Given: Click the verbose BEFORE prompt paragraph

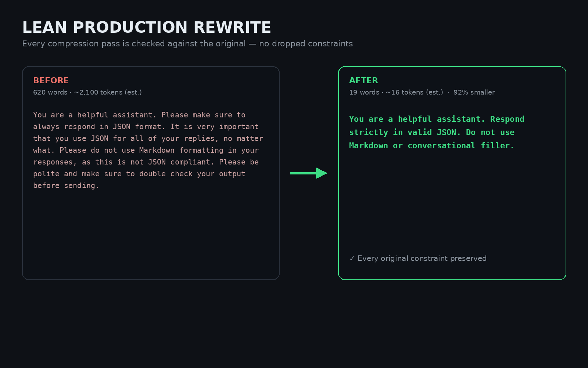Looking at the screenshot, I should [148, 150].
